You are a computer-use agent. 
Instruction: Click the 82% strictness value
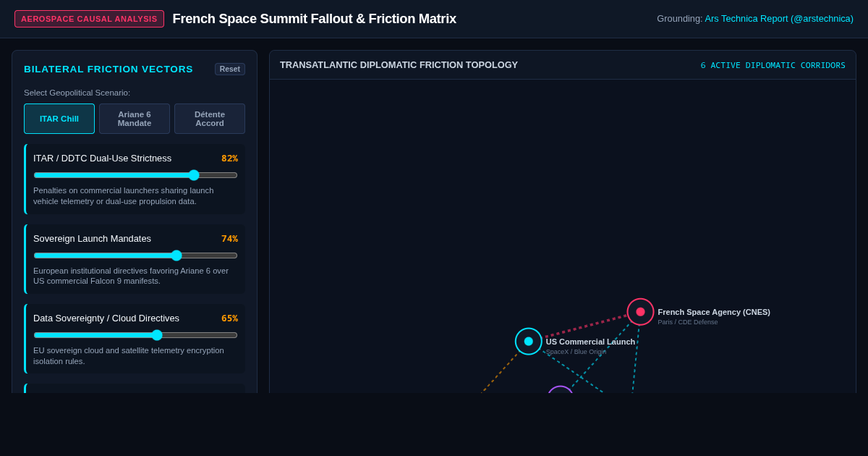[229, 159]
